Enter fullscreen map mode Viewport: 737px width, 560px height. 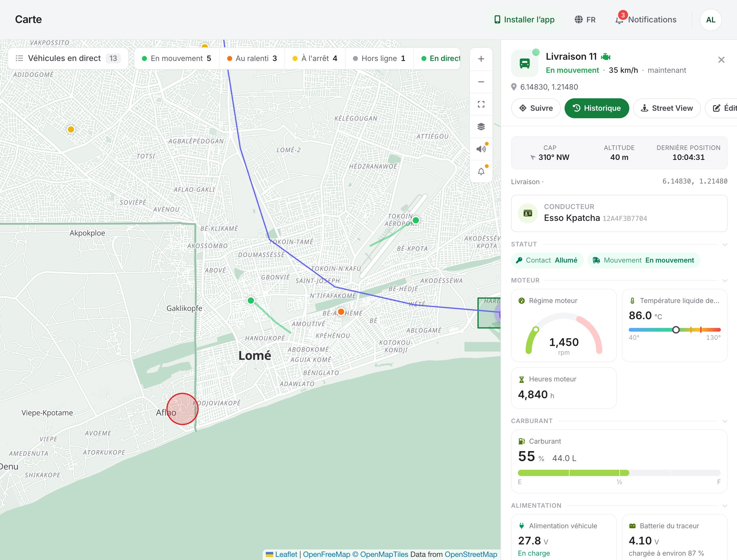pos(481,104)
